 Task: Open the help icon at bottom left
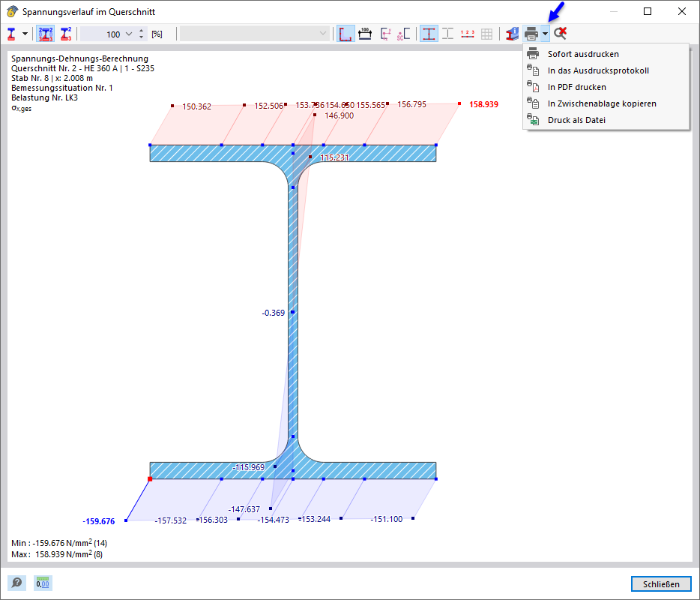(17, 583)
